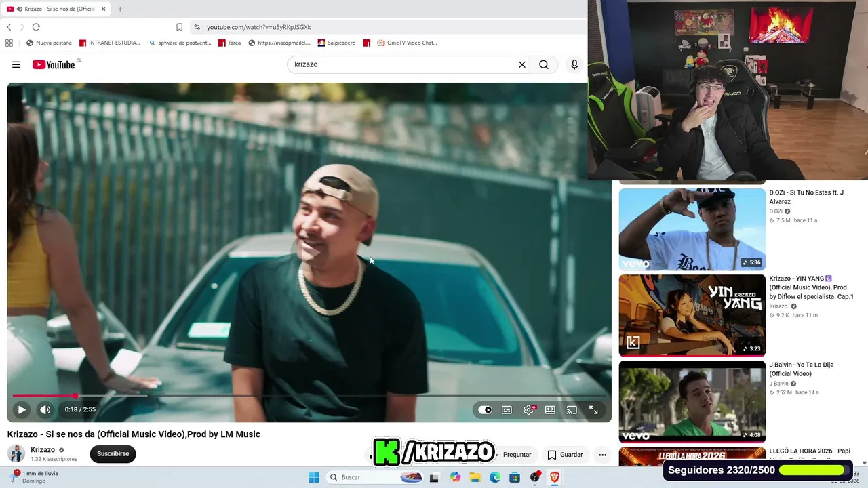868x488 pixels.
Task: Open the Krizazo YIN YANG video thumbnail
Action: [x=692, y=315]
